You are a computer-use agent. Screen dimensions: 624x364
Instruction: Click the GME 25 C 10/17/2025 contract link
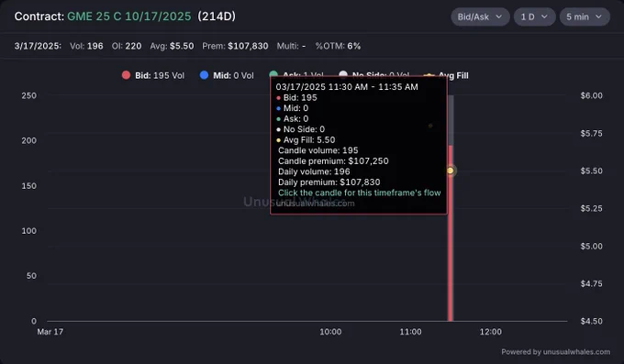coord(129,17)
